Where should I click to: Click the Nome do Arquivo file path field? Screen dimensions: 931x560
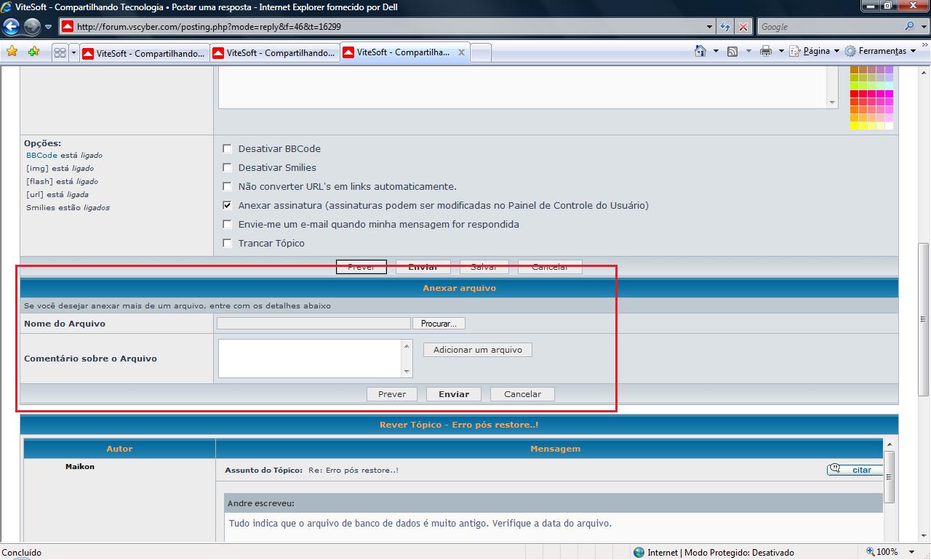click(x=313, y=323)
